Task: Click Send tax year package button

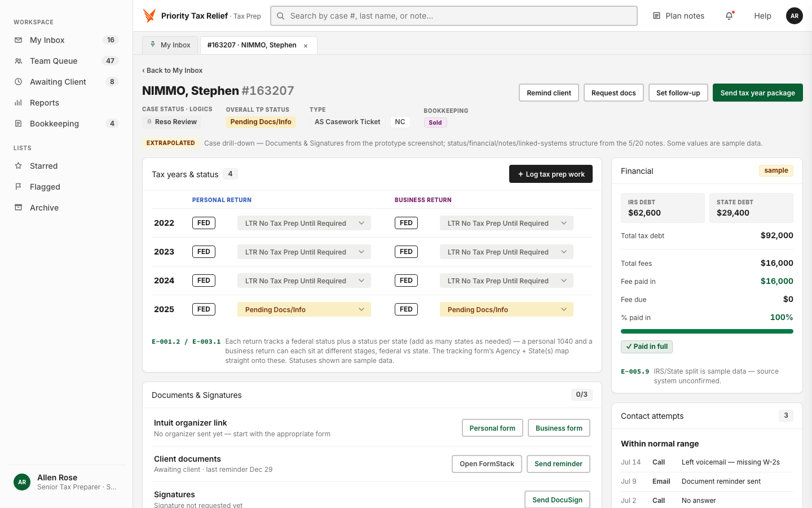Action: tap(757, 93)
